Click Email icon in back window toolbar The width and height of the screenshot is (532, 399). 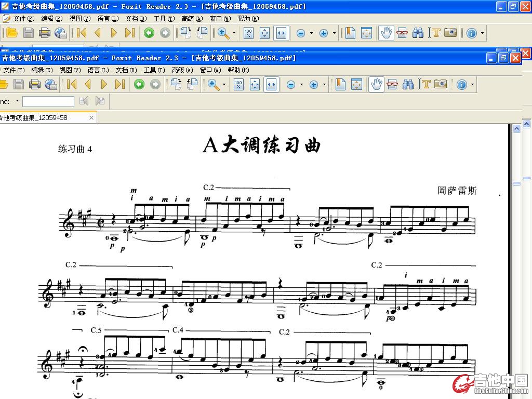61,33
